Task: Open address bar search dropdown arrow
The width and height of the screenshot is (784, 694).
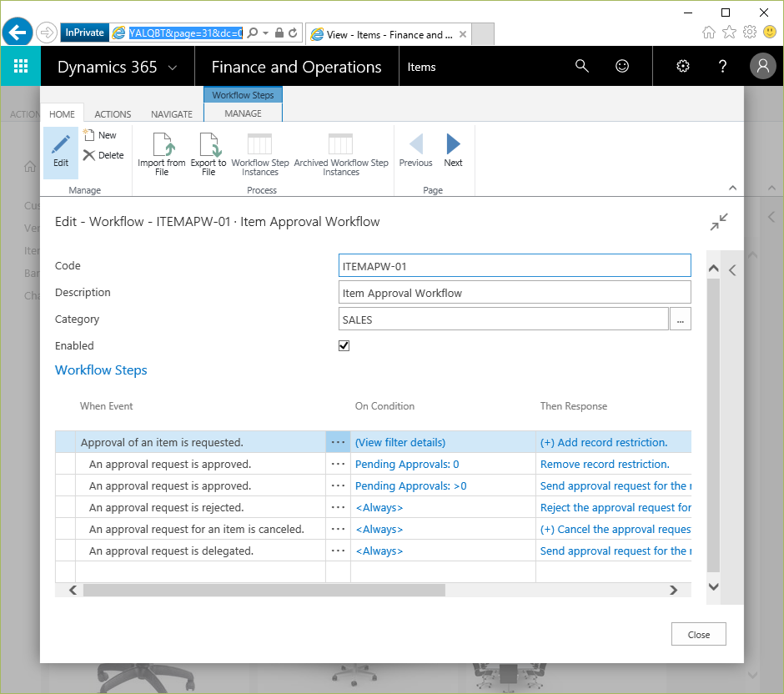Action: click(x=265, y=33)
